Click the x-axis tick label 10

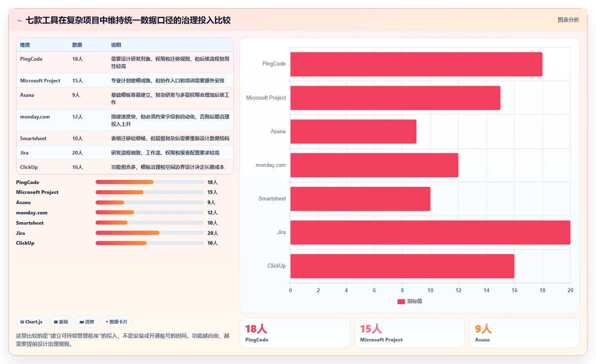(430, 290)
